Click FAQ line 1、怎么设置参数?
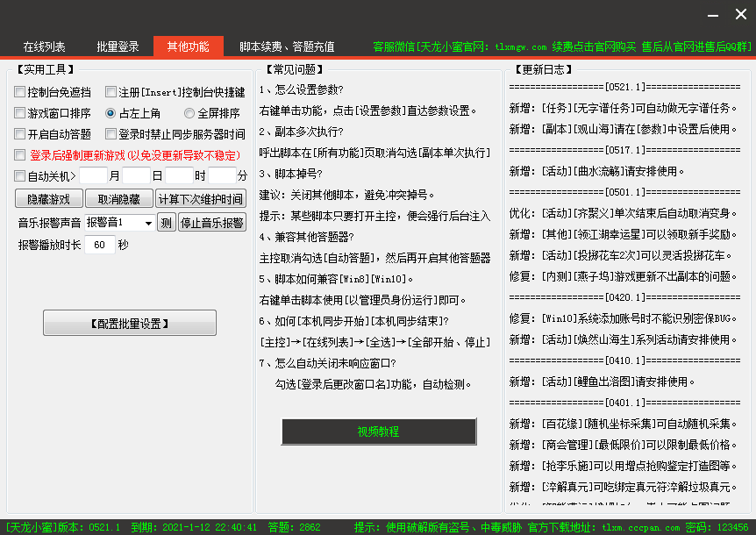This screenshot has width=756, height=535. [302, 89]
